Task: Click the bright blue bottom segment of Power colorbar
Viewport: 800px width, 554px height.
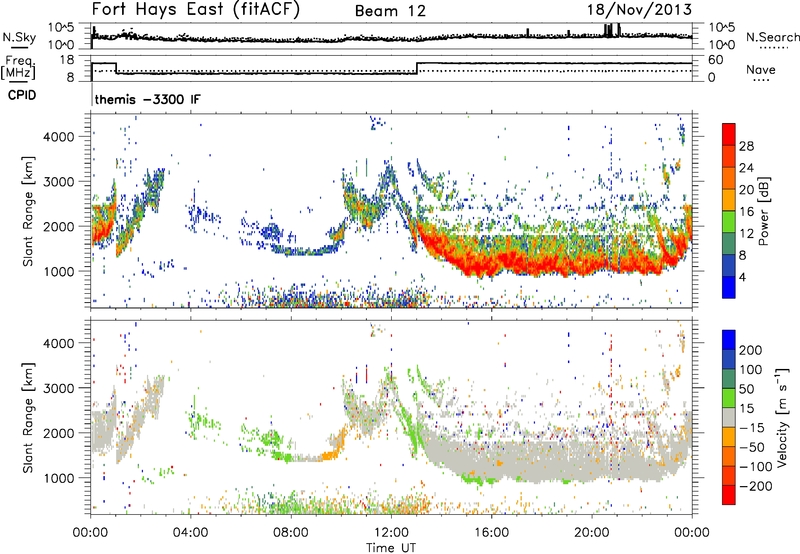Action: tap(729, 287)
